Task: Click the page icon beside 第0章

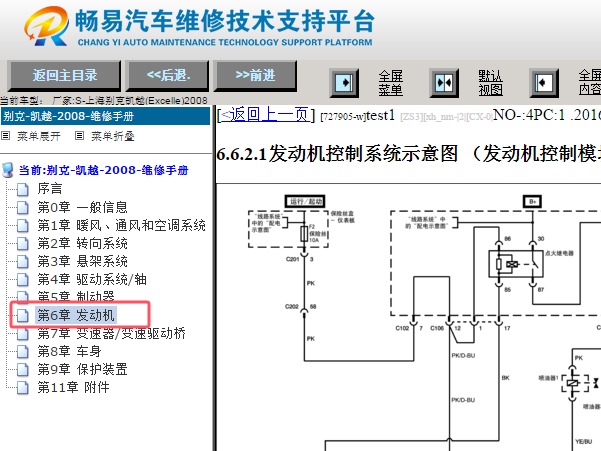Action: pos(23,207)
